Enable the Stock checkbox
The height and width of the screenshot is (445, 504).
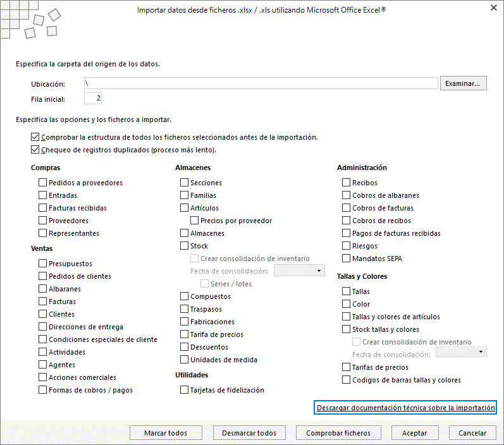coord(184,246)
